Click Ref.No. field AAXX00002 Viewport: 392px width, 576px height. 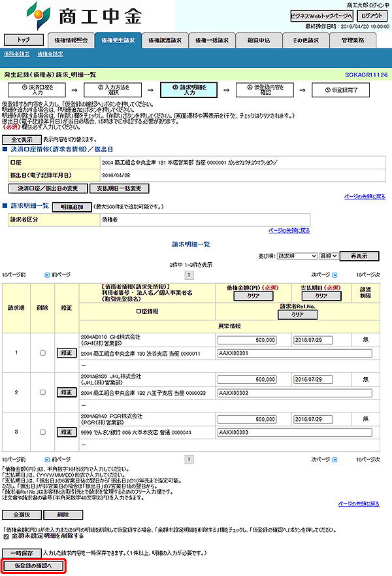tap(295, 393)
